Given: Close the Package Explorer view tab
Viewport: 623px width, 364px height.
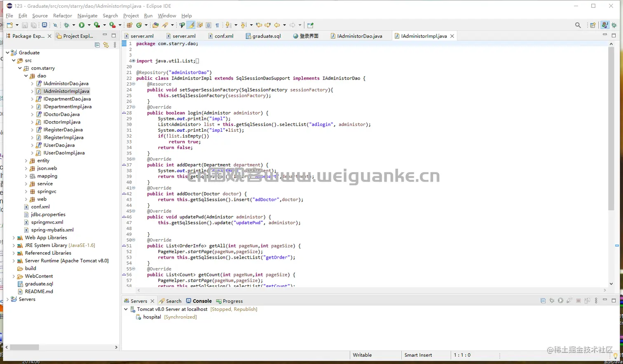Looking at the screenshot, I should [49, 36].
